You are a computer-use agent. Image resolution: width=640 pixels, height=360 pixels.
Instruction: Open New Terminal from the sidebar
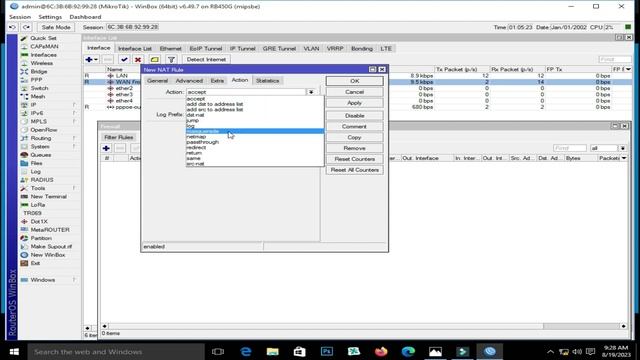pos(49,196)
